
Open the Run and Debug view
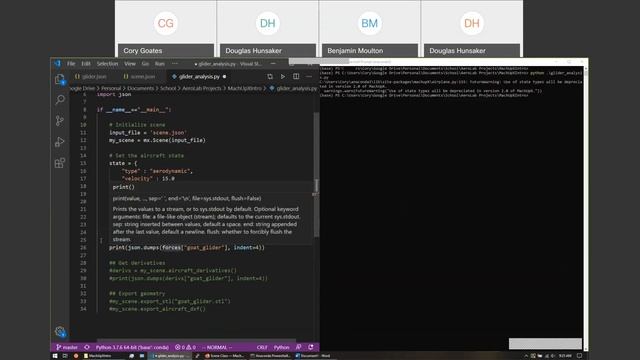tap(60, 142)
